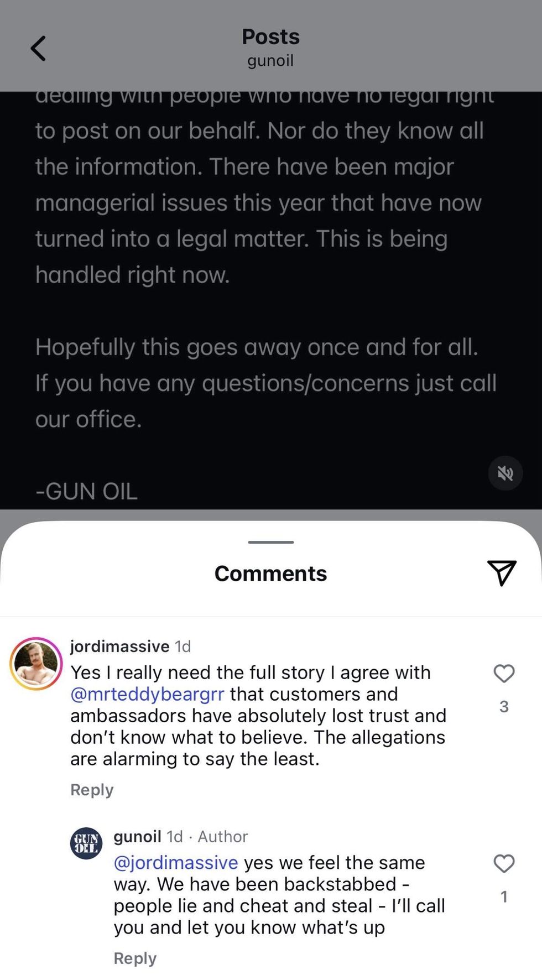Reply to gunoil's author comment
The width and height of the screenshot is (542, 980).
pyautogui.click(x=135, y=958)
